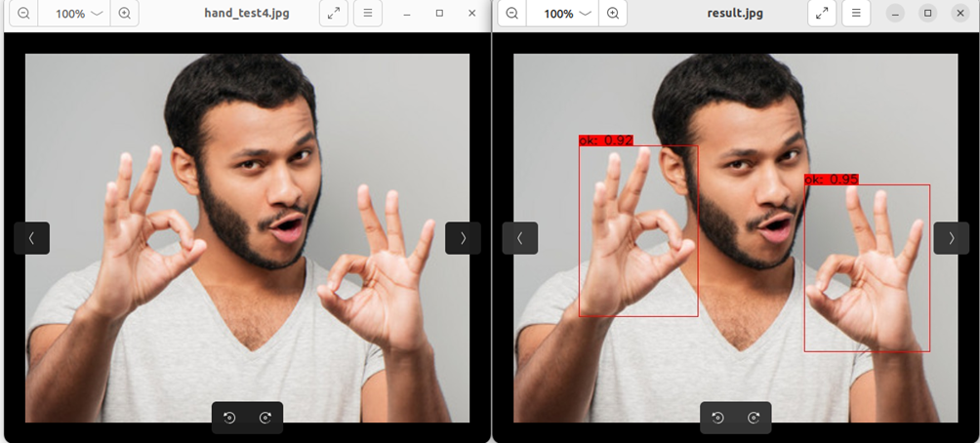Viewport: 980px width, 443px height.
Task: Rotate counterclockwise in hand_test4.jpg window
Action: tap(229, 418)
